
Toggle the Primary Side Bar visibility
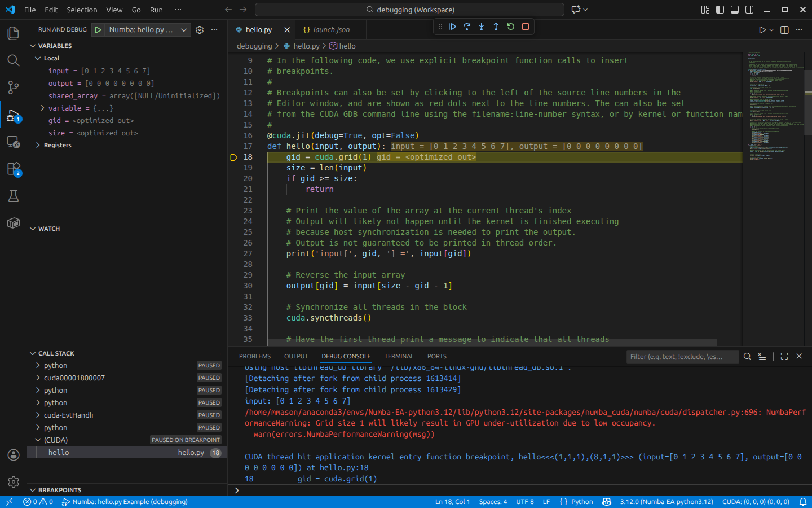click(x=719, y=10)
